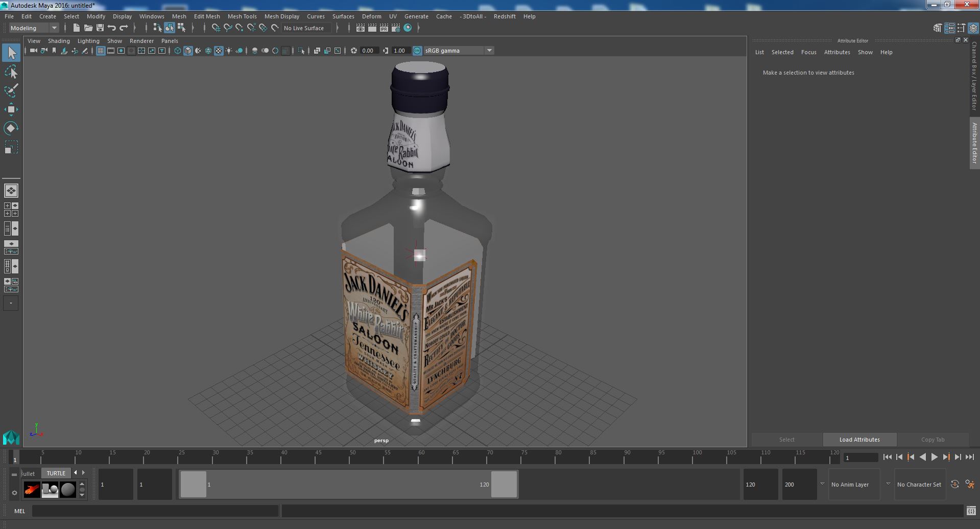Open the Redshift menu
Image resolution: width=980 pixels, height=529 pixels.
tap(505, 16)
